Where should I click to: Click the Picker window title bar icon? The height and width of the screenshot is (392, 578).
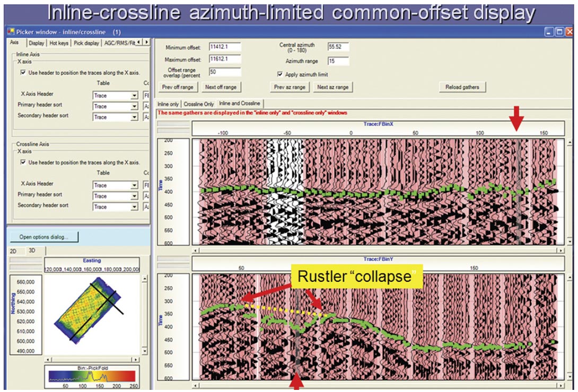pyautogui.click(x=11, y=32)
